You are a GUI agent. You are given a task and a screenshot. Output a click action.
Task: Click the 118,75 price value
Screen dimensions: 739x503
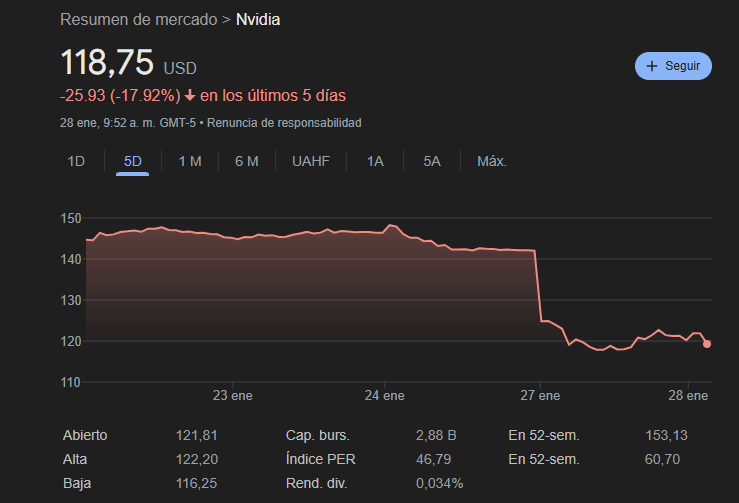point(107,62)
